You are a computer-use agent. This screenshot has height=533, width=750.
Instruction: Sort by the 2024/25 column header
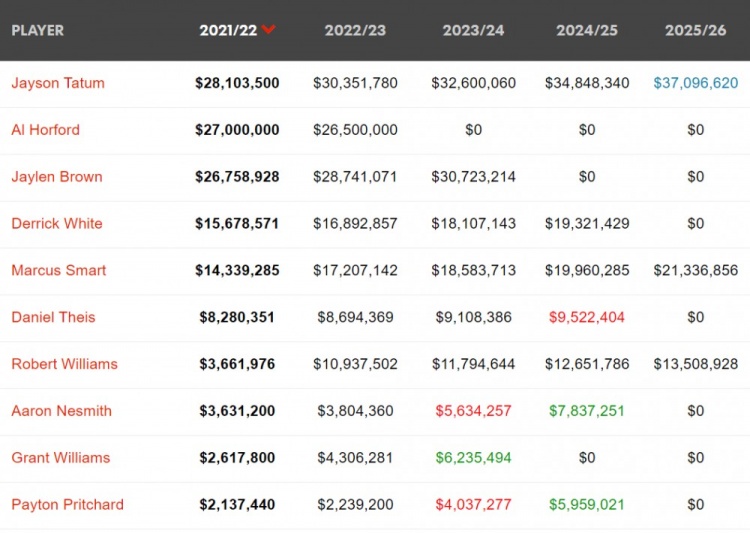point(586,31)
